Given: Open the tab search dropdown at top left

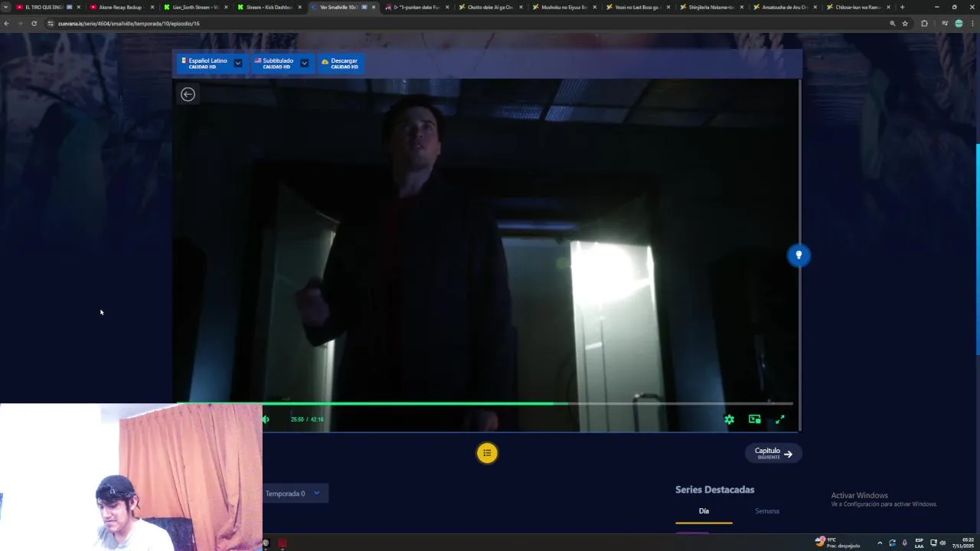Looking at the screenshot, I should pos(6,7).
